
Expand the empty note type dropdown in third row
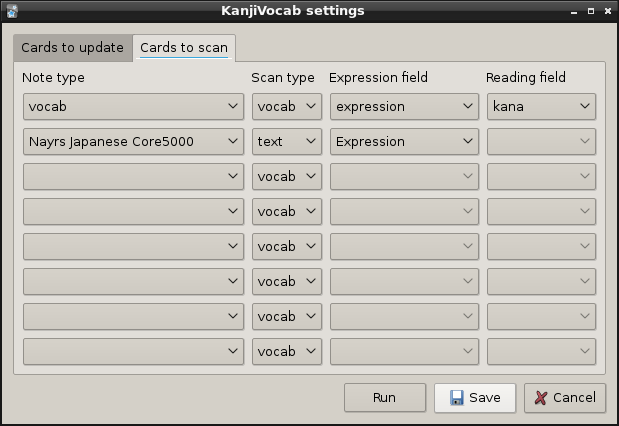coord(133,177)
